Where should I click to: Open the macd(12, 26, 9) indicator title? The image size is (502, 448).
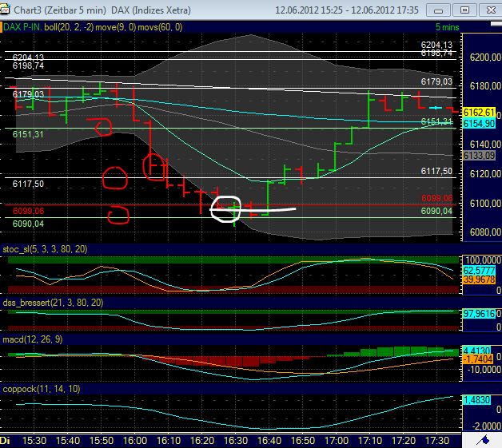(x=32, y=339)
